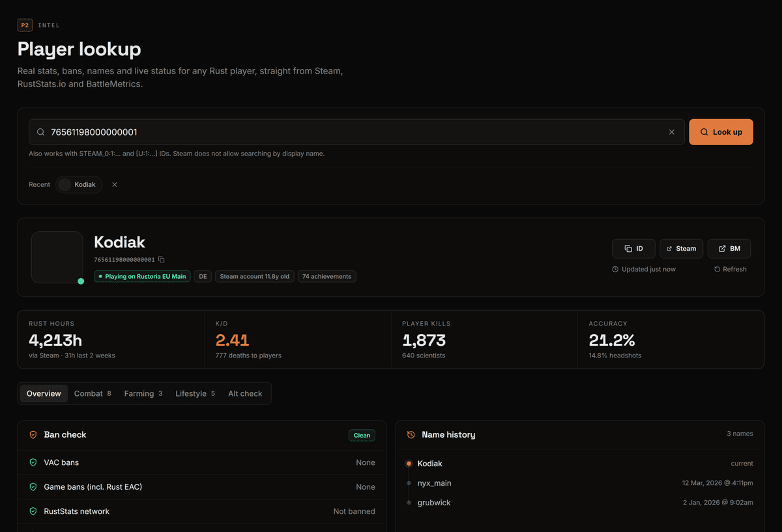Click the online status green dot
The height and width of the screenshot is (532, 782).
(x=81, y=281)
